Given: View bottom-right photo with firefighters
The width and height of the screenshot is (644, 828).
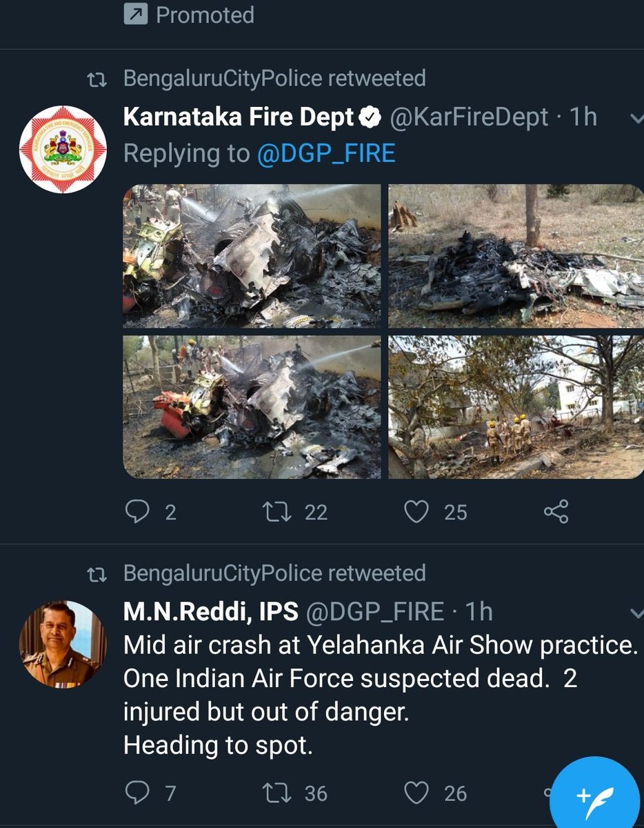Looking at the screenshot, I should click(x=516, y=407).
